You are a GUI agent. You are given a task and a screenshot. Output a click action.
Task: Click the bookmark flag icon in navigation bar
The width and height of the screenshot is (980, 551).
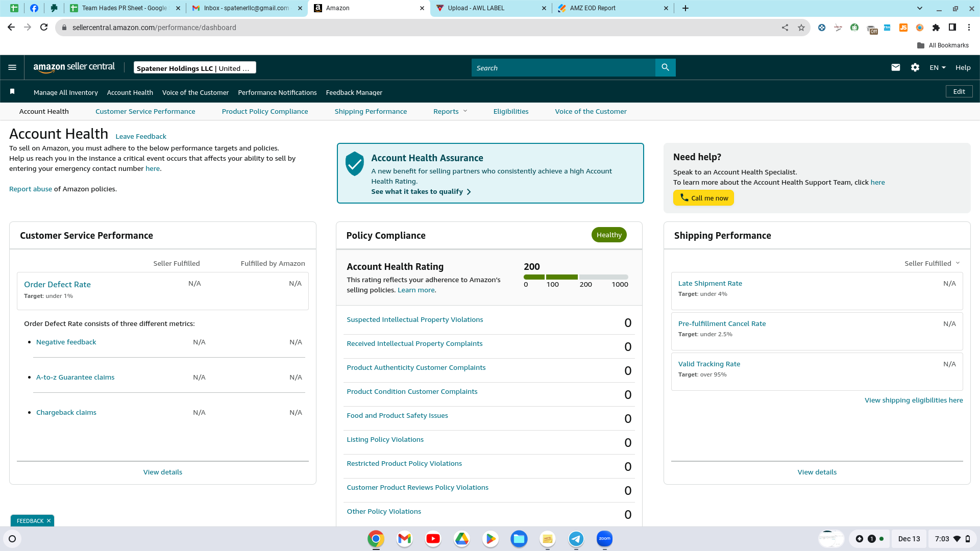pos(12,92)
